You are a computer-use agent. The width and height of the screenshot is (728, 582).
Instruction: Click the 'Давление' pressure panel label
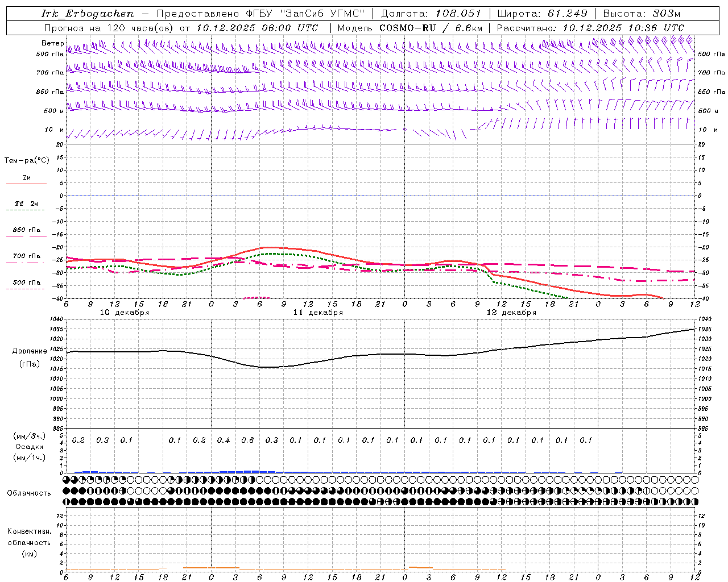30,351
